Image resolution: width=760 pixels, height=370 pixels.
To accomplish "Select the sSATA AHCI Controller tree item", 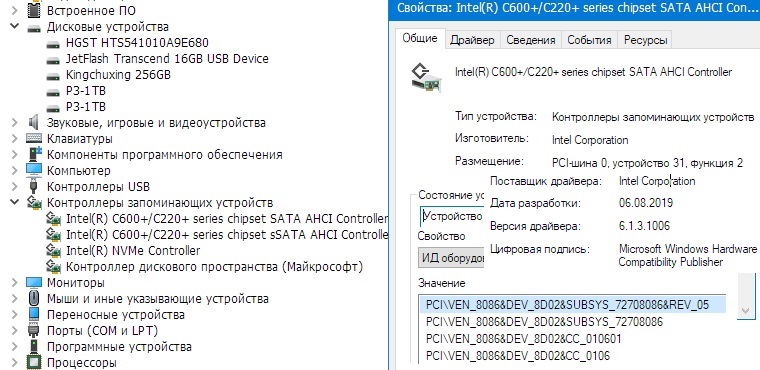I will pyautogui.click(x=227, y=235).
